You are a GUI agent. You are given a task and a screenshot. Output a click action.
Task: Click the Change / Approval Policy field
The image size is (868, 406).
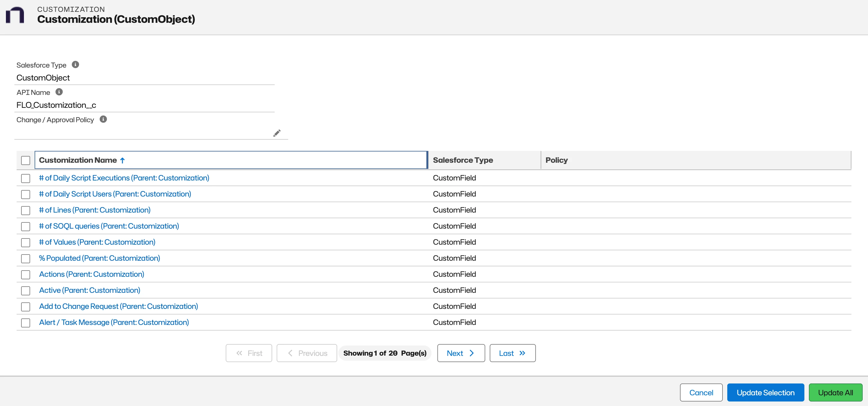coord(151,133)
